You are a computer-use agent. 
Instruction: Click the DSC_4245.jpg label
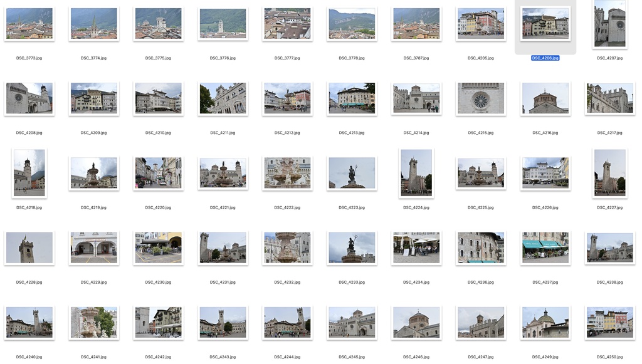(x=351, y=357)
